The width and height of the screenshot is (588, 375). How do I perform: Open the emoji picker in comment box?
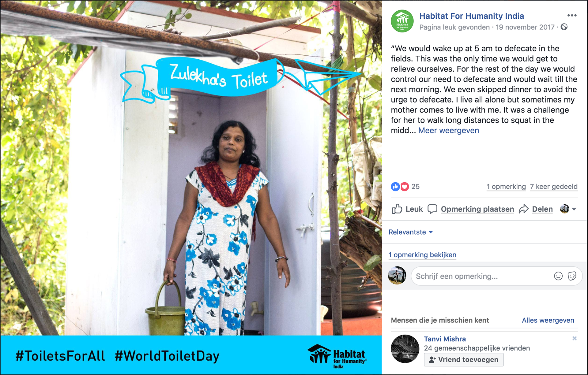pyautogui.click(x=558, y=276)
